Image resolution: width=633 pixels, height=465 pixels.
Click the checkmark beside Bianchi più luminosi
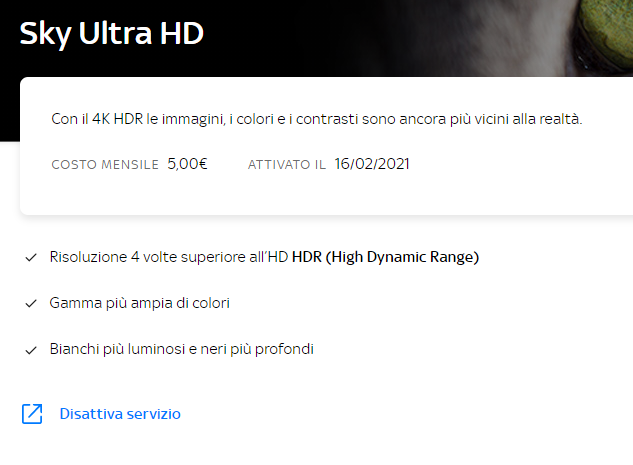click(x=31, y=350)
